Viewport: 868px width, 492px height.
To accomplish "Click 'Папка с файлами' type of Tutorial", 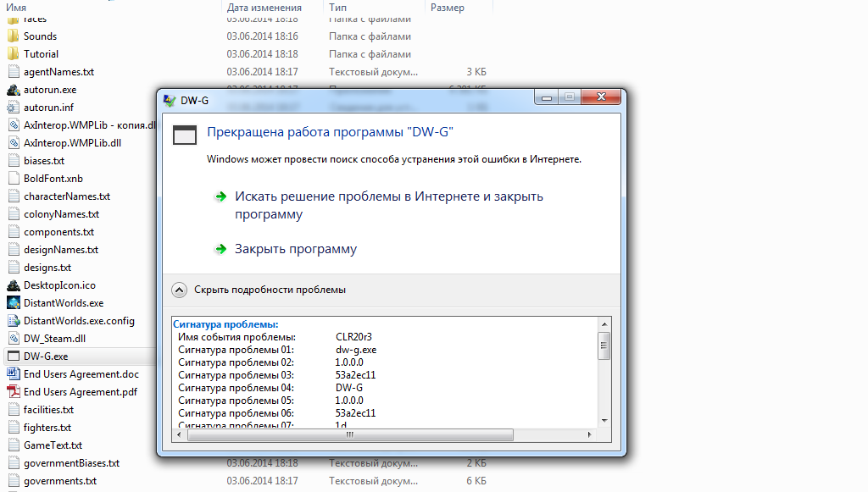I will coord(370,54).
